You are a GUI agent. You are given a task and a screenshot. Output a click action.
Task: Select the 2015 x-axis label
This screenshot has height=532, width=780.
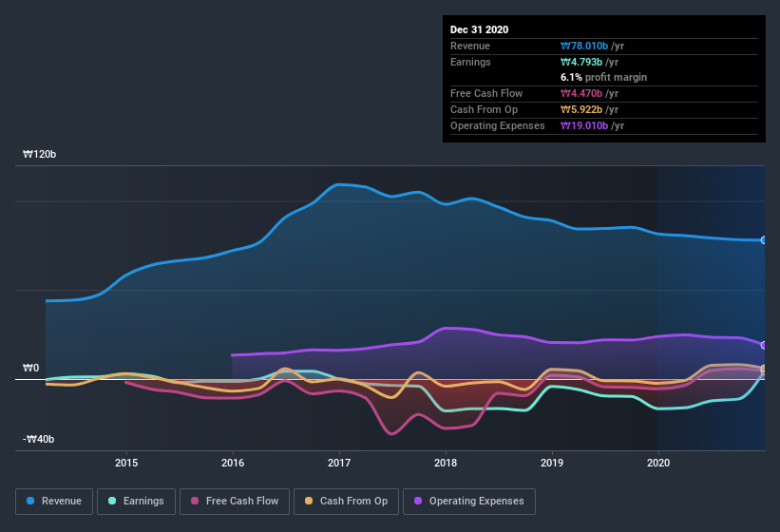[126, 463]
